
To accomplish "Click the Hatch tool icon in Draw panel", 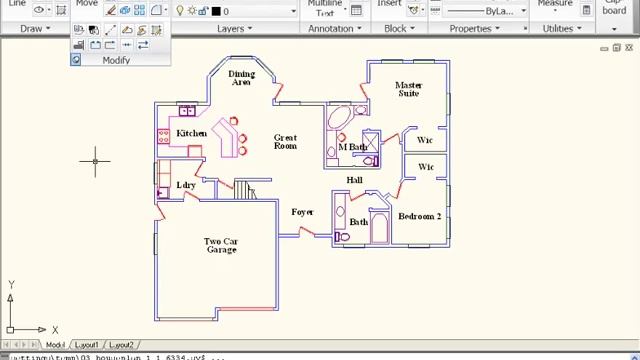I will point(61,10).
